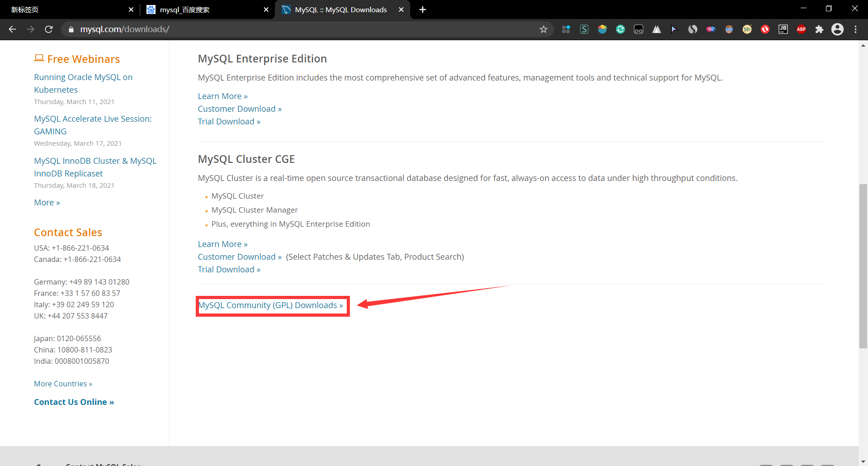
Task: Reload the MySQL downloads page
Action: pyautogui.click(x=49, y=29)
